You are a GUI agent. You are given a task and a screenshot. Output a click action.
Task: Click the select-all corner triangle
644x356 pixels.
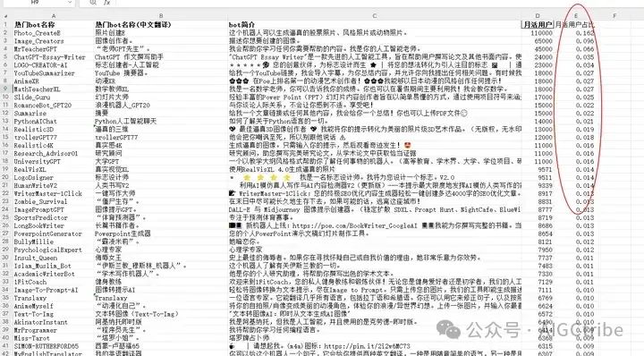tap(5, 16)
